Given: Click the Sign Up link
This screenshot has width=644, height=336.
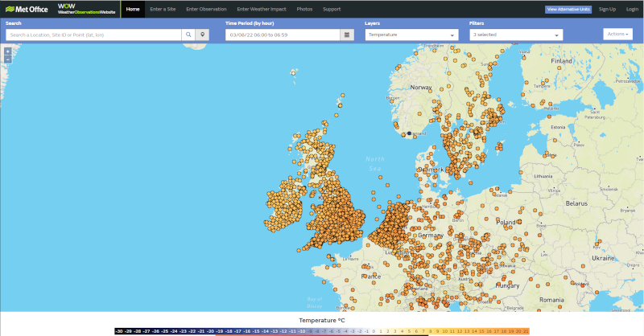Looking at the screenshot, I should pos(607,9).
